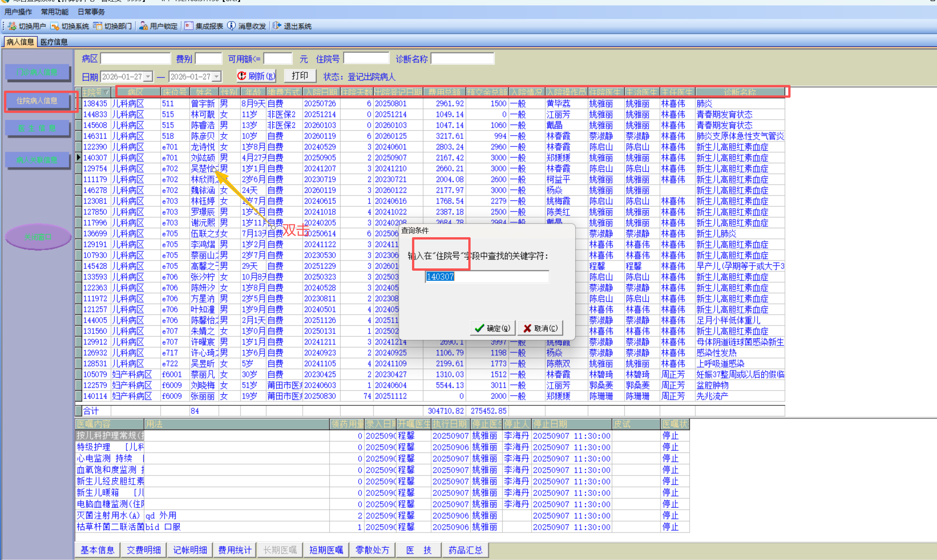Switch to the 医疗信息 tab
The image size is (937, 560).
tap(54, 42)
